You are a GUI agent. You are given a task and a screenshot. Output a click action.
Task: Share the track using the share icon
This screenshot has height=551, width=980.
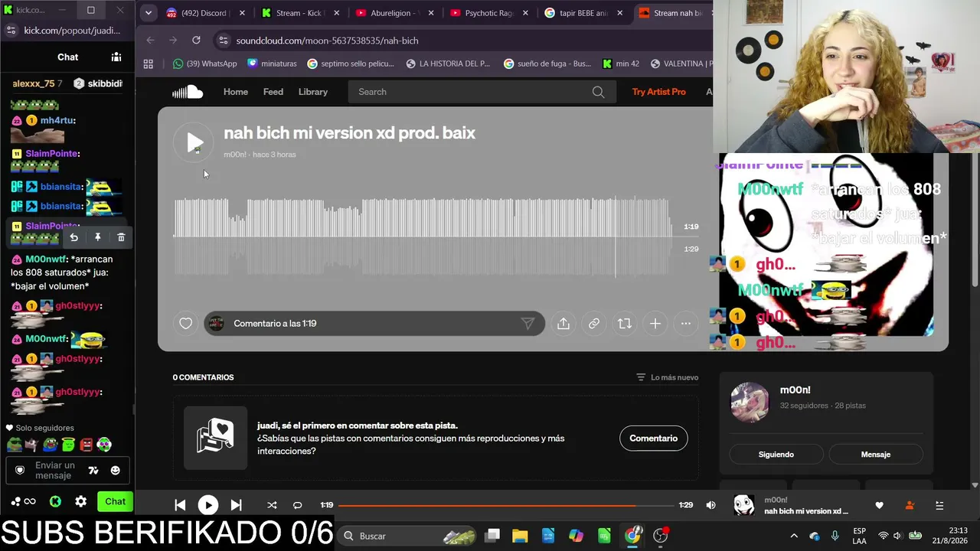click(563, 324)
